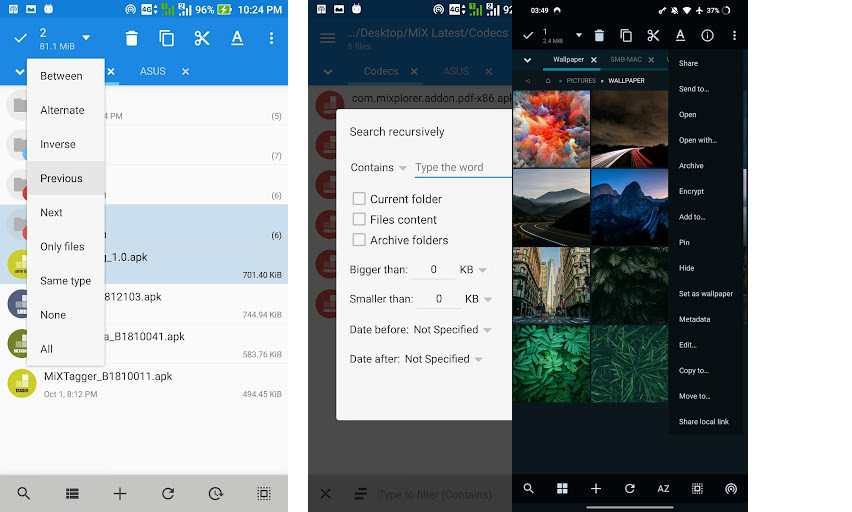852x512 pixels.
Task: Open the colorful smoke cloud wallpaper thumbnail
Action: (551, 128)
